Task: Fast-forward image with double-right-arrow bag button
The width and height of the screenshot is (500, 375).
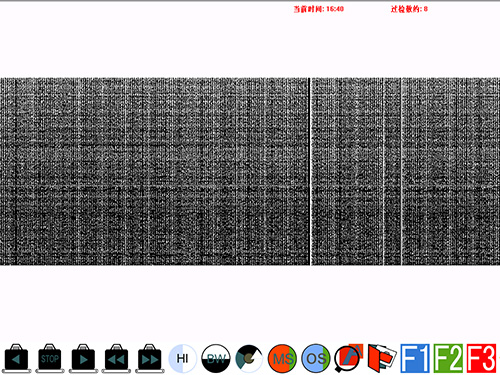Action: click(x=150, y=358)
